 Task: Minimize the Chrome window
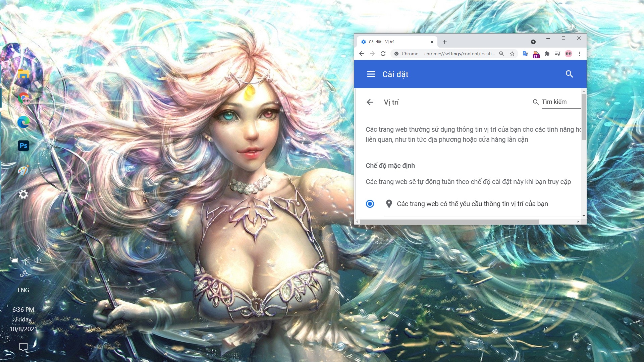tap(548, 39)
